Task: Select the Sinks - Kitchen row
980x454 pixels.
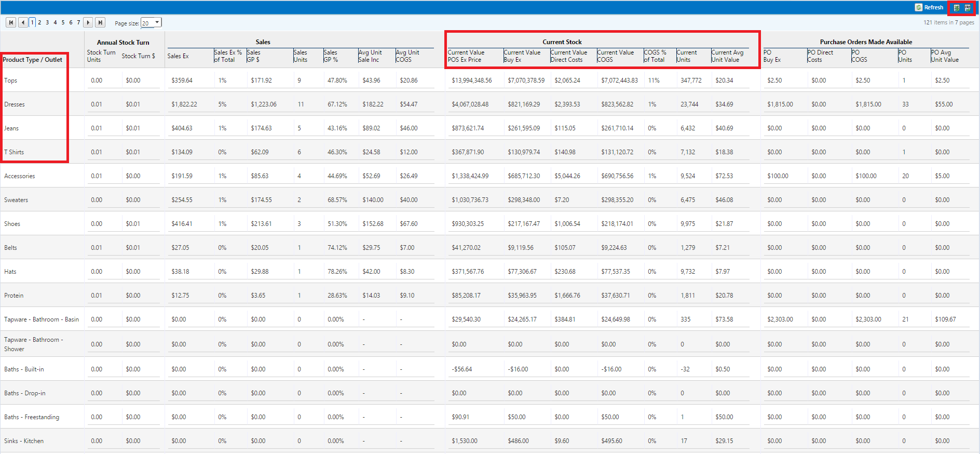Action: click(x=489, y=440)
